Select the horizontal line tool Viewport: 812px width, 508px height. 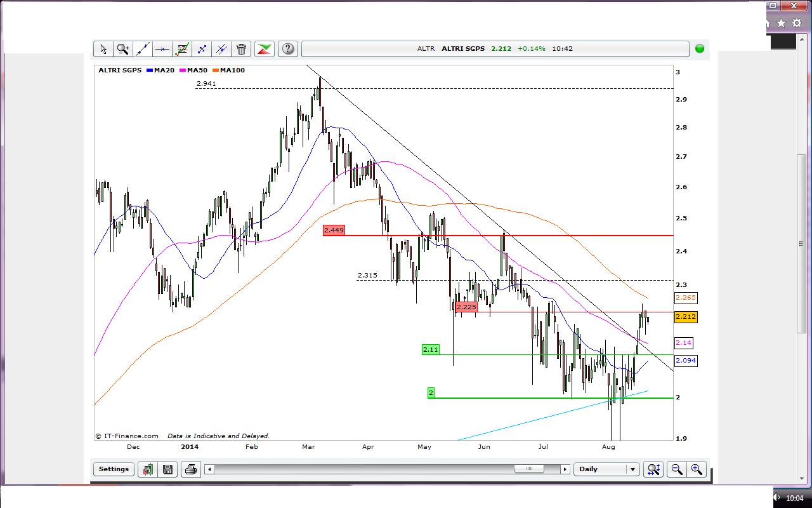(162, 49)
